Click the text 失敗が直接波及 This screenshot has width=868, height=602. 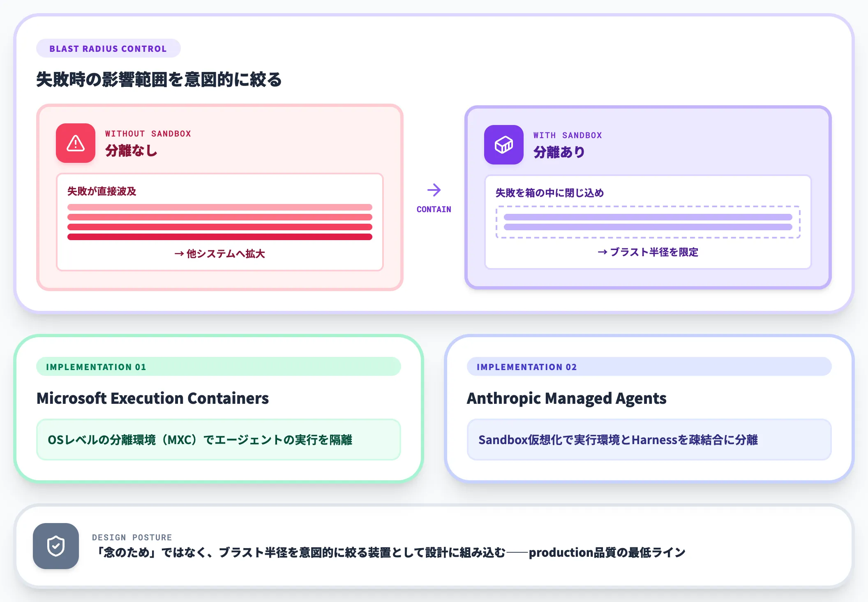click(x=102, y=191)
